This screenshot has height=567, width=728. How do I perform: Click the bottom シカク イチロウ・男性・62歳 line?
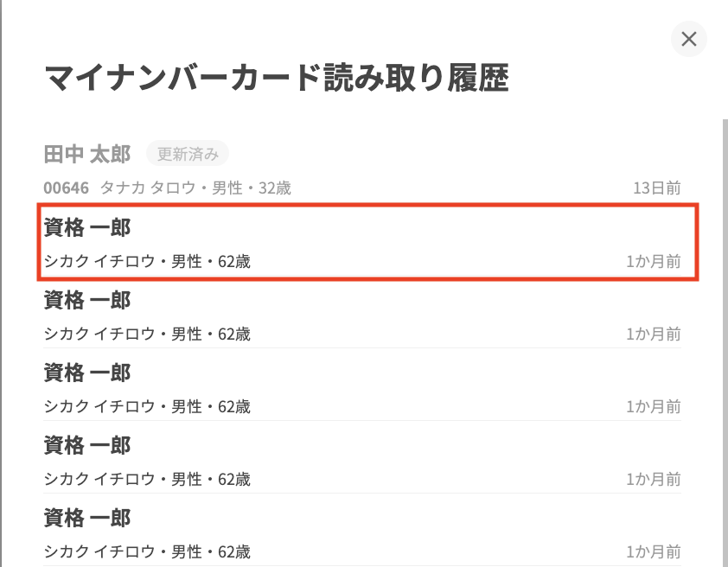(147, 551)
